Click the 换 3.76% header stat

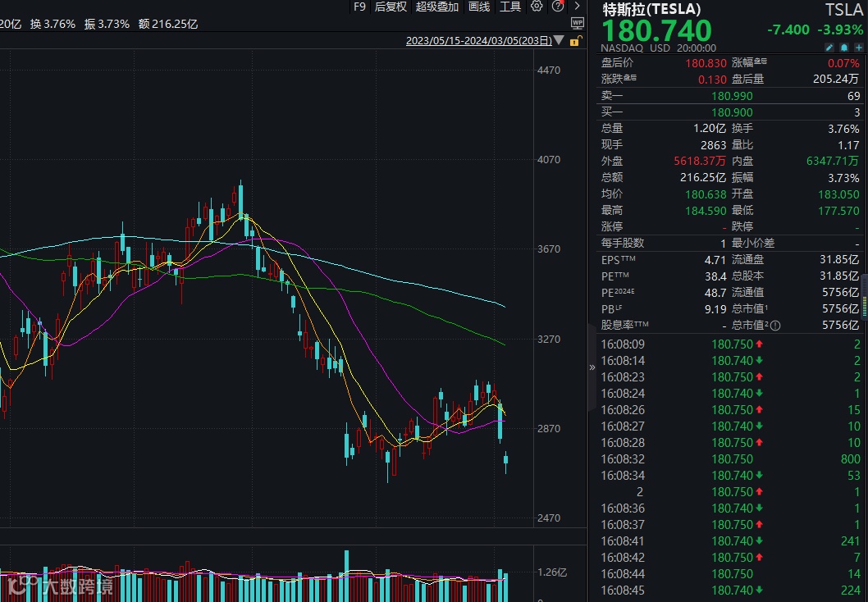[53, 24]
